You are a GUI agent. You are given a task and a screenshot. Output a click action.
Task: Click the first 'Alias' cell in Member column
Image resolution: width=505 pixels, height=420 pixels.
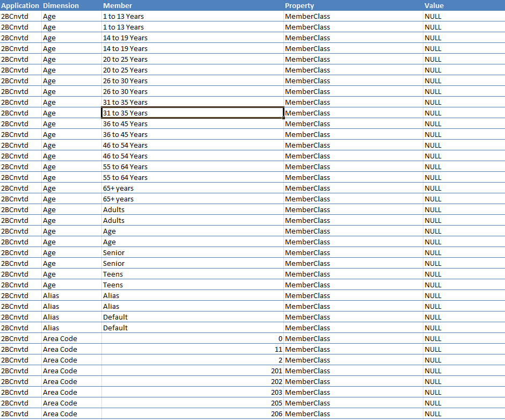coord(193,295)
